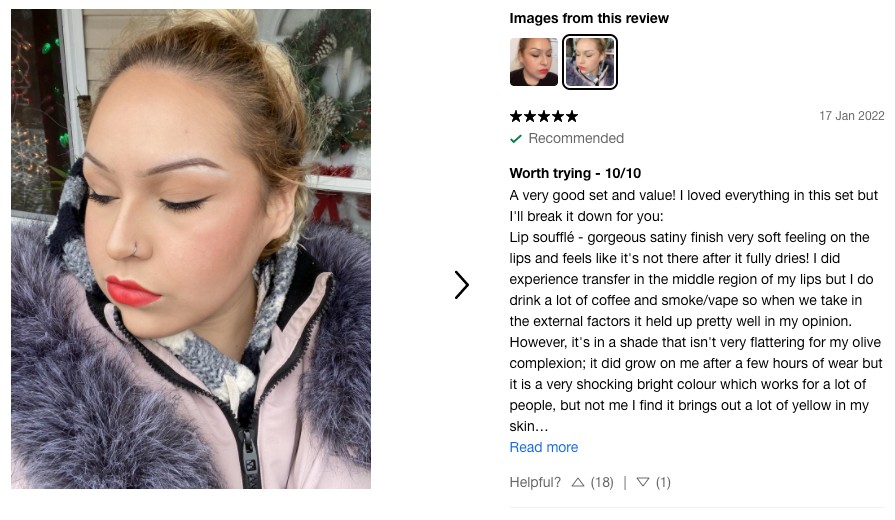Click the 'Recommended' label text
Viewport: 895px width, 520px height.
tap(576, 138)
